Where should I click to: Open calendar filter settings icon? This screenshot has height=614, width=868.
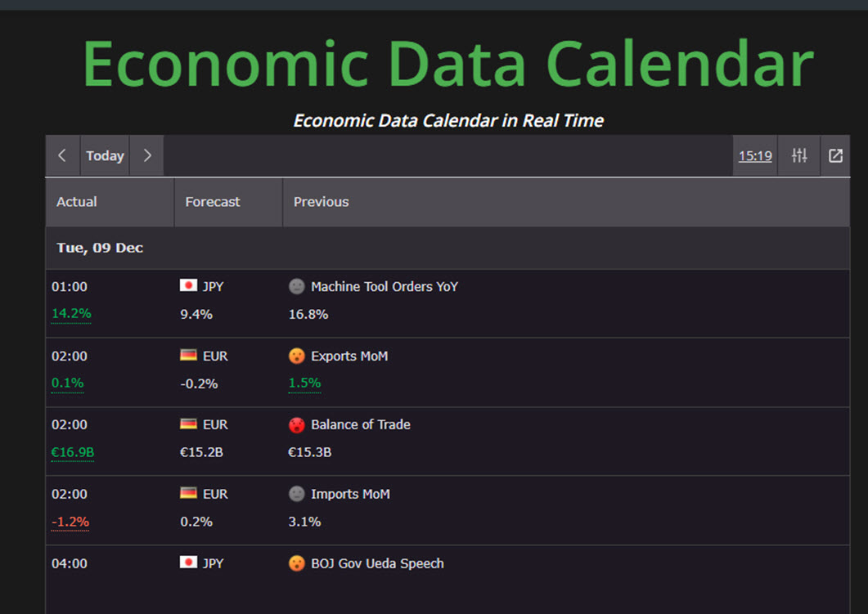pyautogui.click(x=799, y=155)
